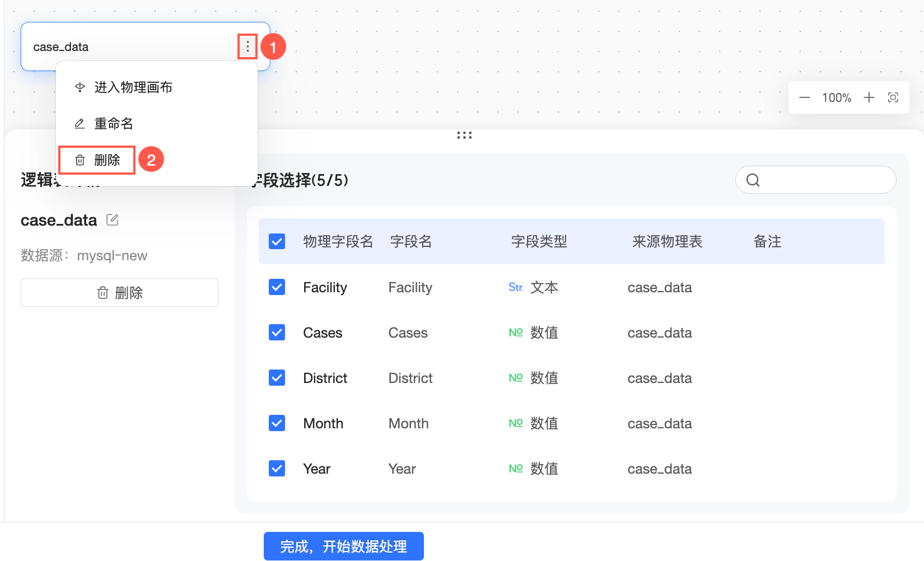Click the Cases field name cell
Screen dimensions: 924x561
(408, 333)
